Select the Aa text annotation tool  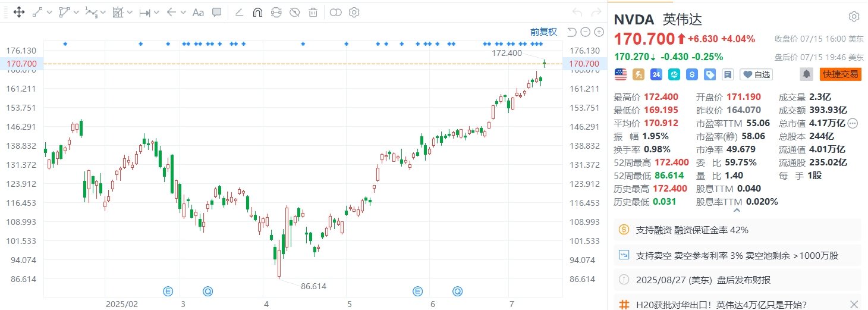tap(199, 12)
